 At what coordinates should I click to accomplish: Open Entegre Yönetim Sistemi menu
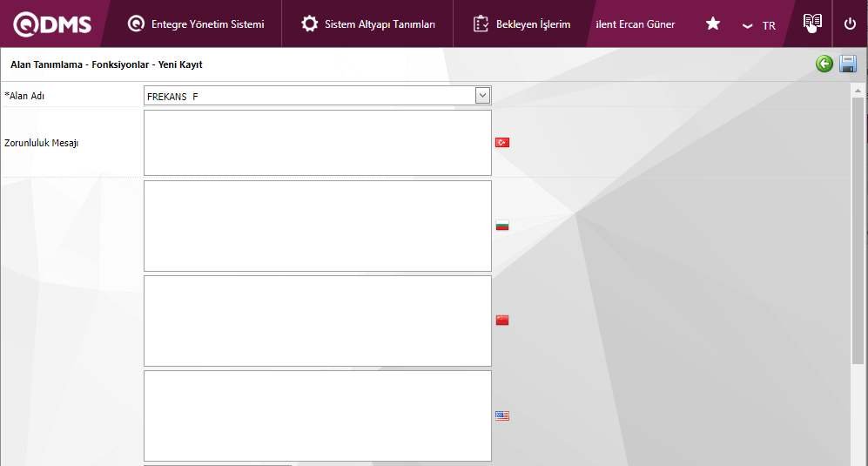pos(196,24)
